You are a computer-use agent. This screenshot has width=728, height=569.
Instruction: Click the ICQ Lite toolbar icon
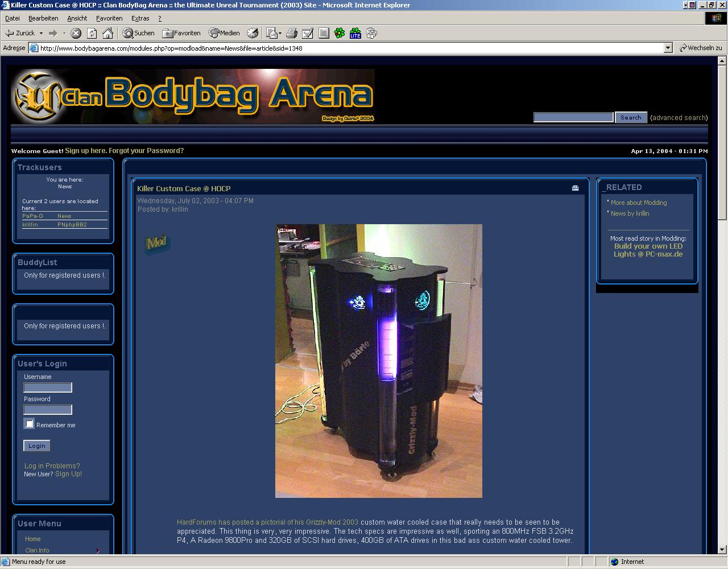click(x=355, y=33)
